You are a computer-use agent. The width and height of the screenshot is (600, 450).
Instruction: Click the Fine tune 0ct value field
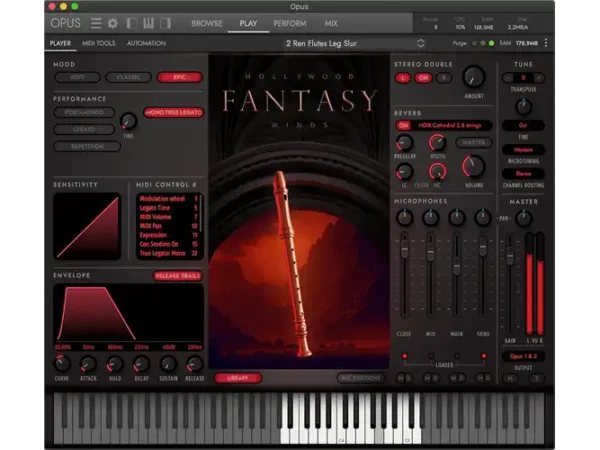(x=523, y=126)
